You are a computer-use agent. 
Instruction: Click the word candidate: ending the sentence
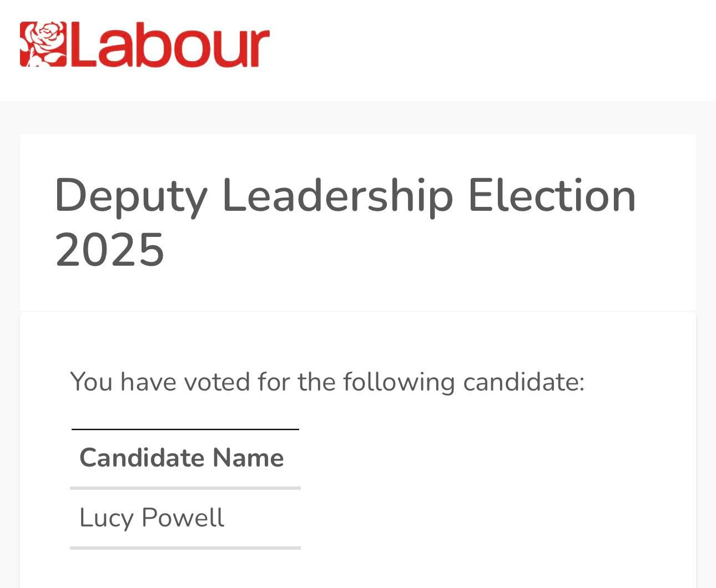(523, 382)
